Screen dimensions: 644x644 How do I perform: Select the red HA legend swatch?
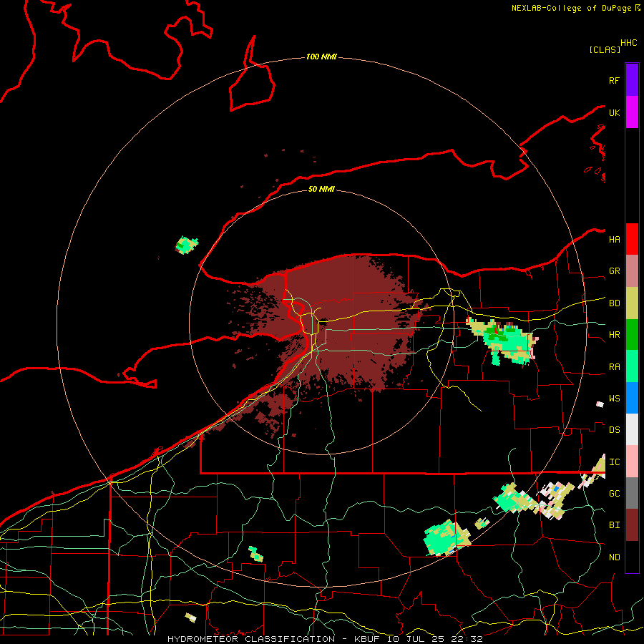pos(632,239)
